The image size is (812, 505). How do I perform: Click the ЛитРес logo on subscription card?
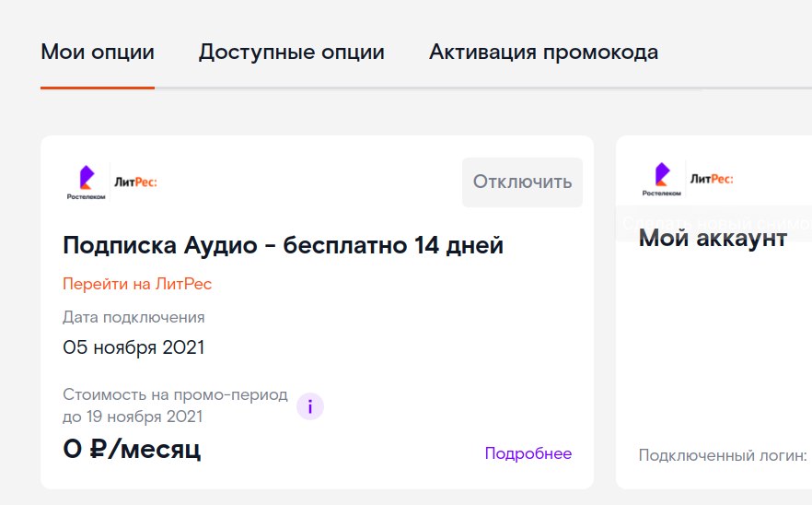tap(135, 182)
